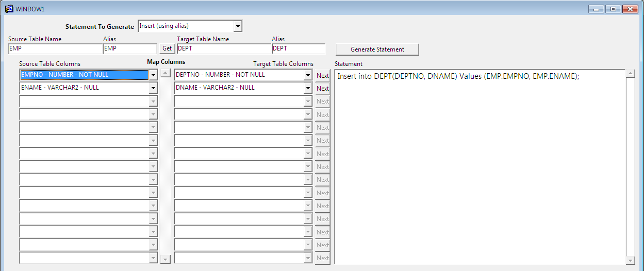The height and width of the screenshot is (271, 644).
Task: Click Next beside the DNAME row
Action: pyautogui.click(x=323, y=88)
